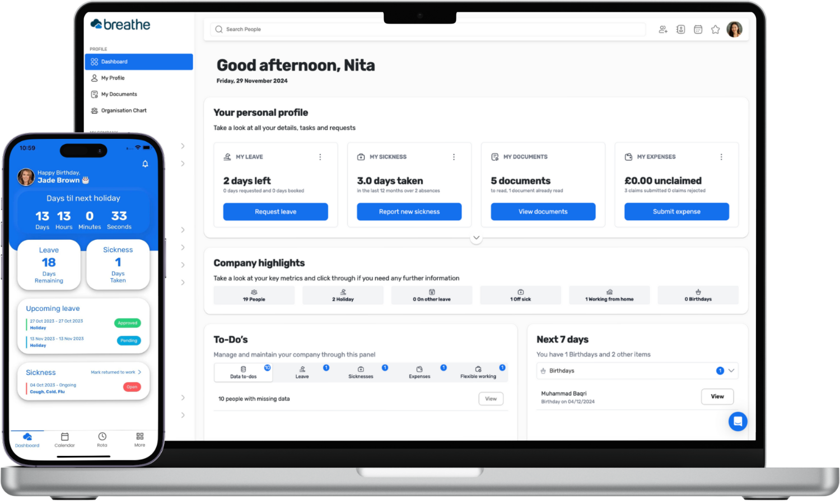The height and width of the screenshot is (504, 840).
Task: Click the Search People input field
Action: pyautogui.click(x=428, y=30)
